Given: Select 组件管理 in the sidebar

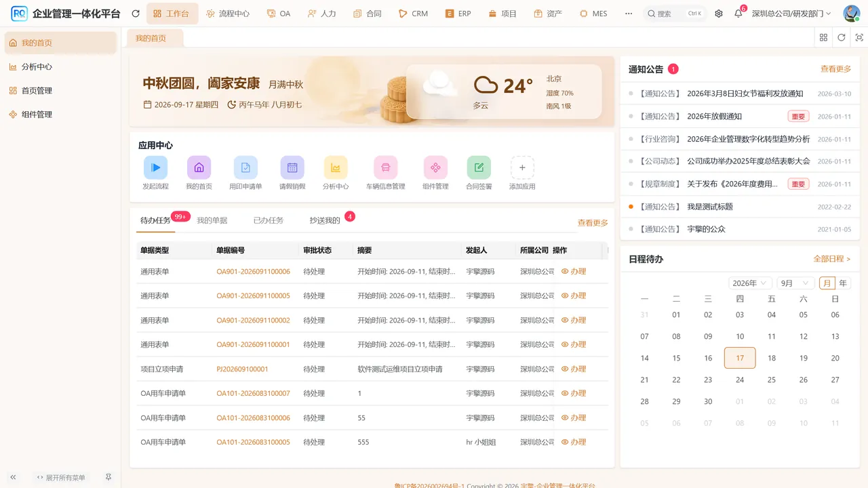Looking at the screenshot, I should (x=60, y=115).
